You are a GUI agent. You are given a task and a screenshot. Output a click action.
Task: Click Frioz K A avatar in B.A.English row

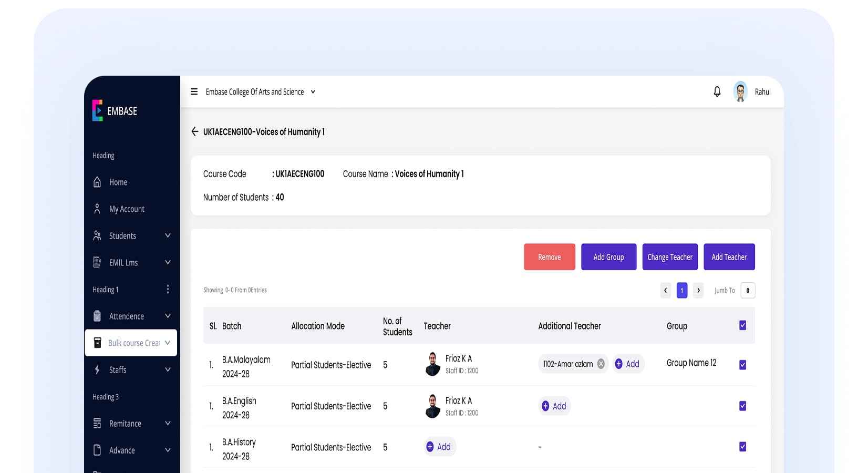(432, 406)
